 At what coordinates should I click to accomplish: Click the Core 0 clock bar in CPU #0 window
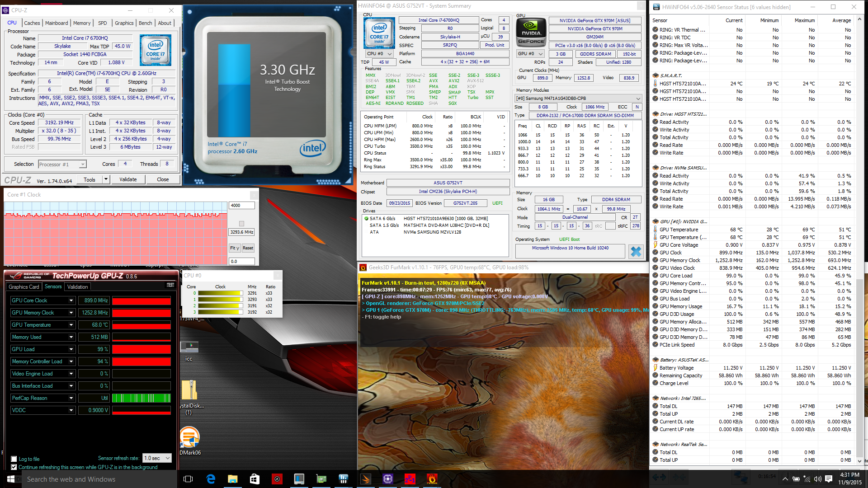[x=220, y=293]
